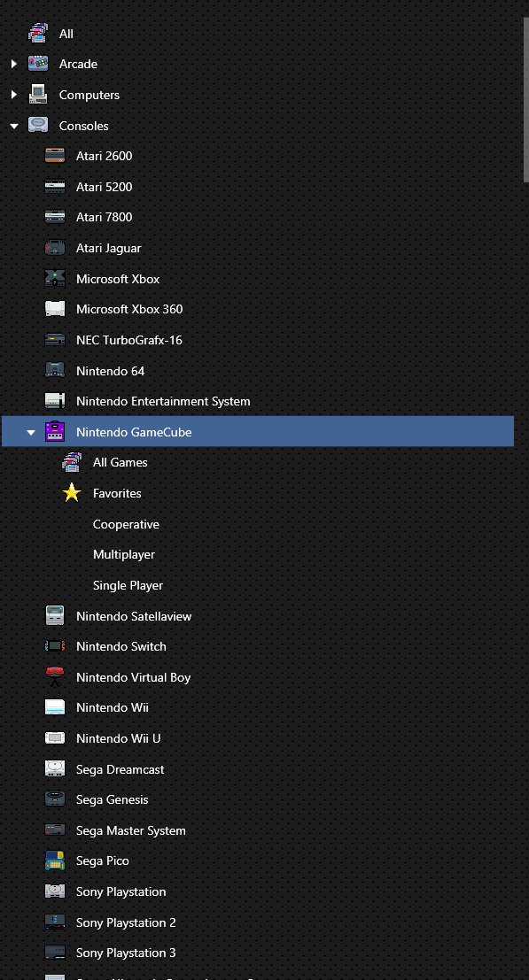
Task: Click the yellow Favorites star icon
Action: click(x=72, y=492)
